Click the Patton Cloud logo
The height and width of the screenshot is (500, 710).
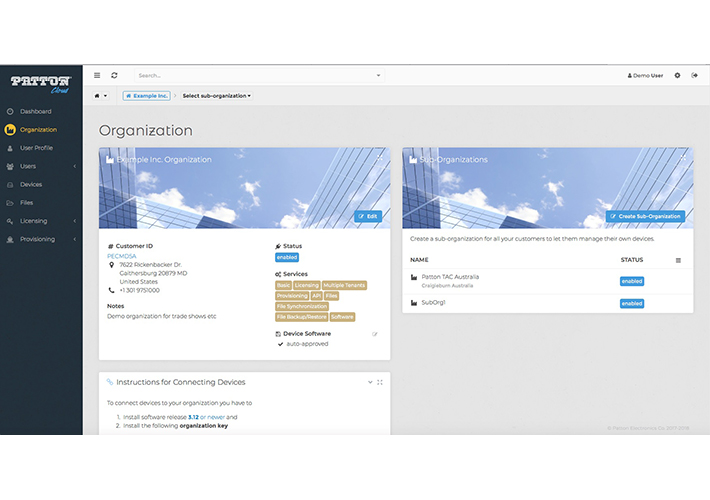41,84
